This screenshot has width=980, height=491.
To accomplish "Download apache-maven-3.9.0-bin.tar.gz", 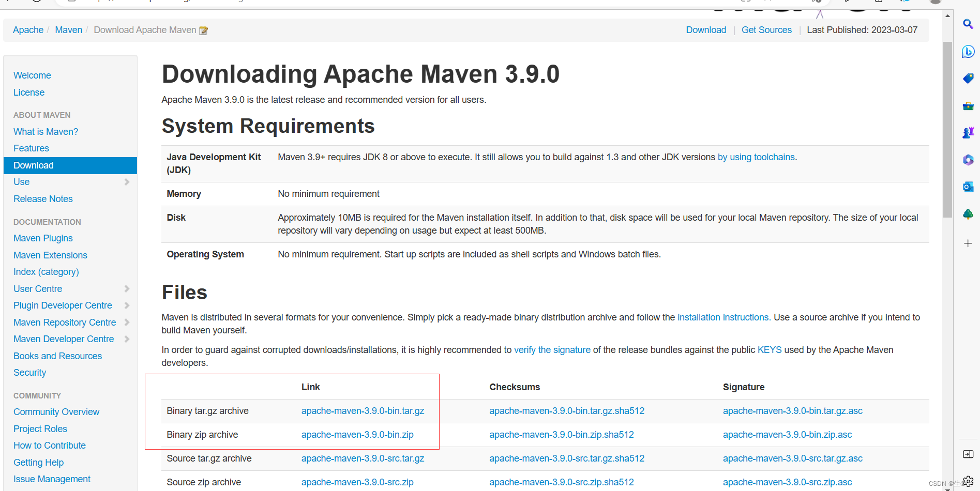I will 363,411.
